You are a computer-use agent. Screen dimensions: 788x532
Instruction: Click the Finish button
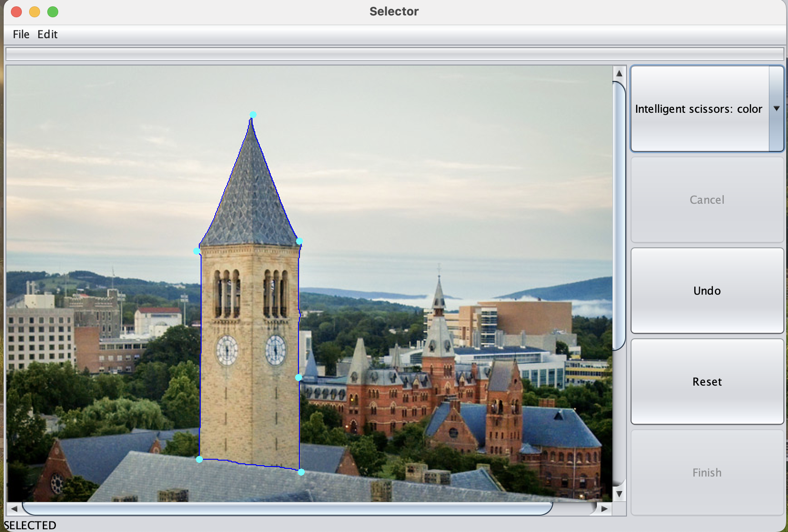point(707,473)
